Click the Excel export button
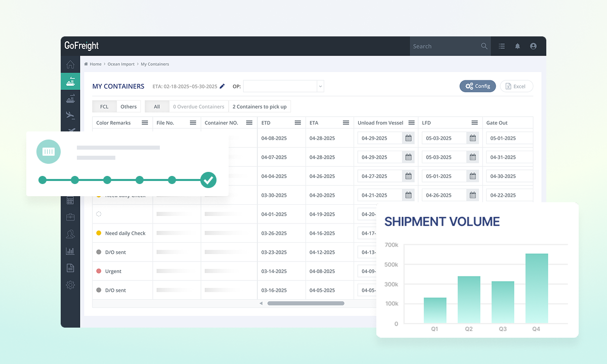The height and width of the screenshot is (364, 607). point(516,86)
